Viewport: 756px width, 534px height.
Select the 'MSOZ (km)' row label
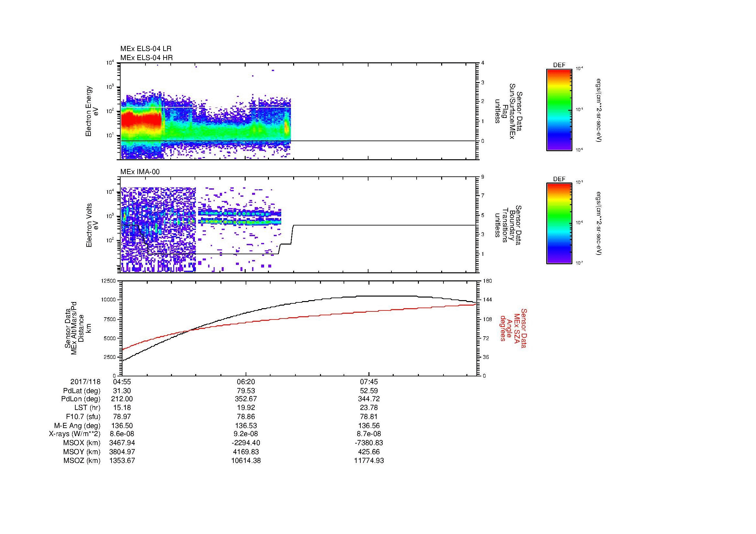pos(82,461)
